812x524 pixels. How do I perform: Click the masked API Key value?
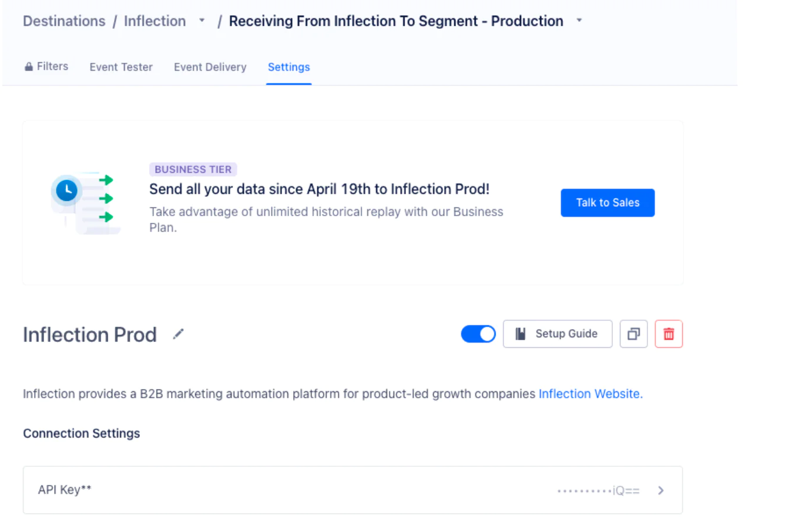coord(598,490)
